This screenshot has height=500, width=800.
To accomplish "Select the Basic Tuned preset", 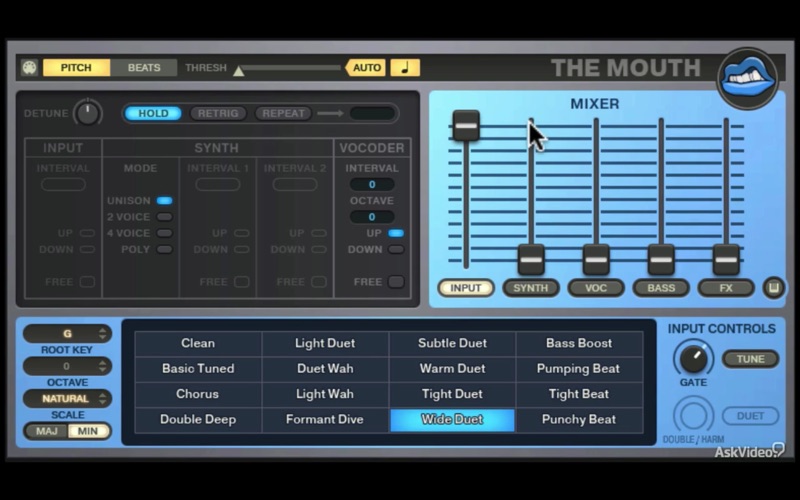I will coord(198,369).
